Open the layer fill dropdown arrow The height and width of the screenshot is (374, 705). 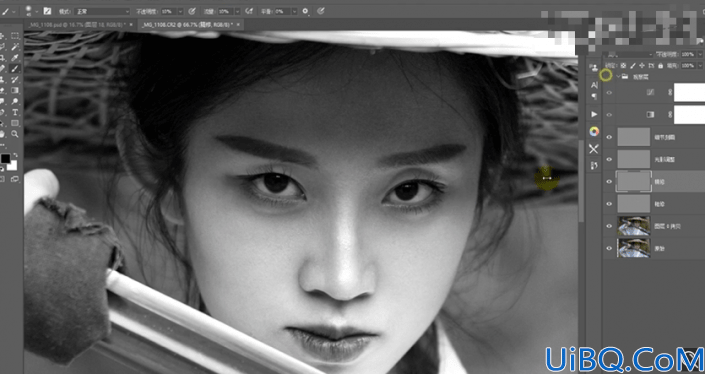tap(700, 66)
